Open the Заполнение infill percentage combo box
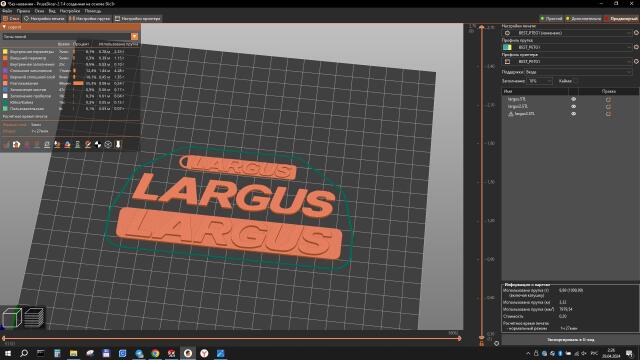The image size is (640, 360). pyautogui.click(x=540, y=81)
